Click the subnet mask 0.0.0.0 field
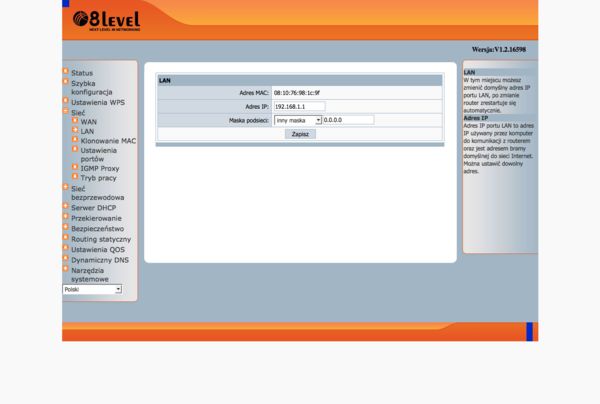Image resolution: width=600 pixels, height=404 pixels. (x=348, y=120)
